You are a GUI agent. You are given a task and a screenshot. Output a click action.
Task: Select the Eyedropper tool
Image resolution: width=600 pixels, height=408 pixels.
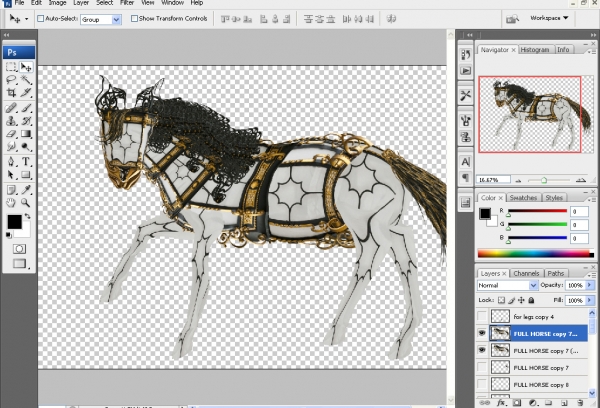(26, 190)
